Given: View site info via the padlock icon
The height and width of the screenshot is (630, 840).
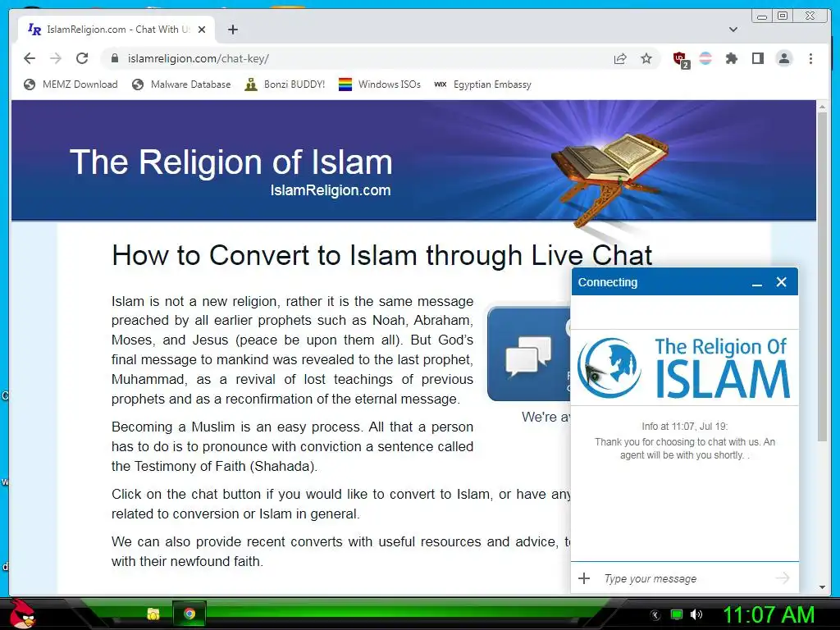Looking at the screenshot, I should click(114, 58).
